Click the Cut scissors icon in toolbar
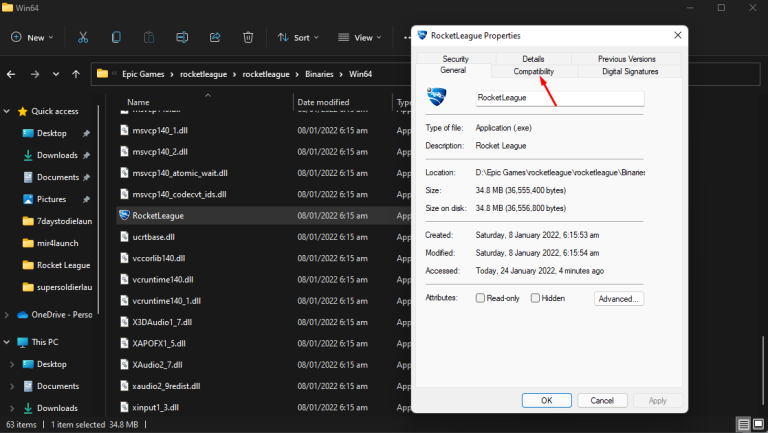Viewport: 768px width, 433px height. click(x=83, y=37)
